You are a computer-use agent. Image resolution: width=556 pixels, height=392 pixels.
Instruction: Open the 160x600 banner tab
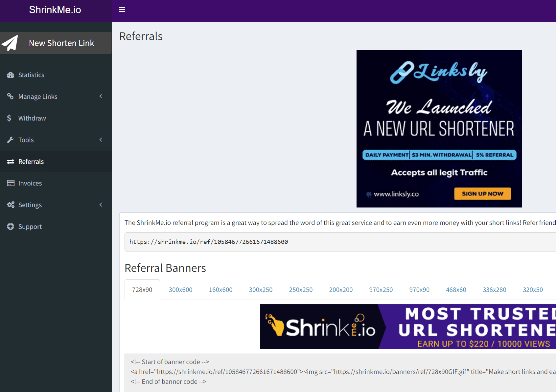click(220, 290)
